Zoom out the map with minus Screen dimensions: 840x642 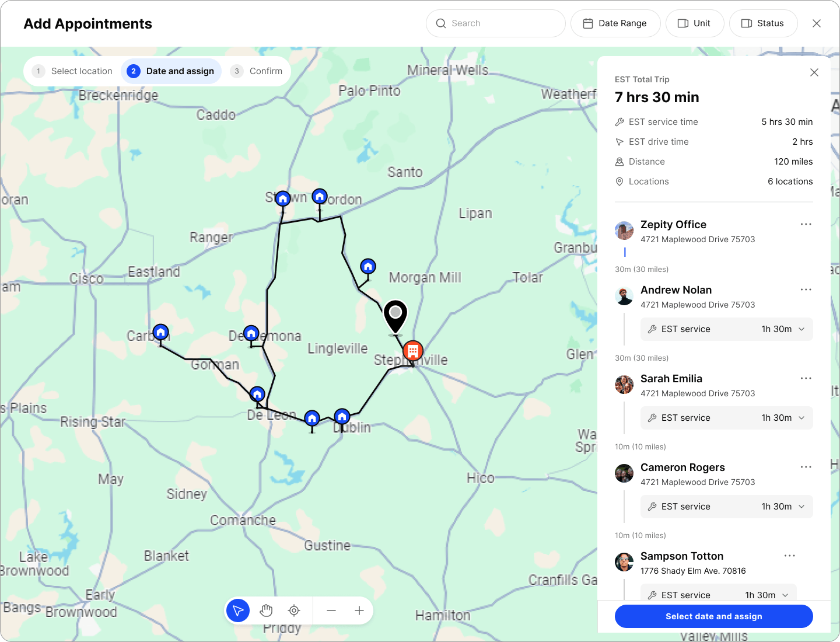pos(331,610)
